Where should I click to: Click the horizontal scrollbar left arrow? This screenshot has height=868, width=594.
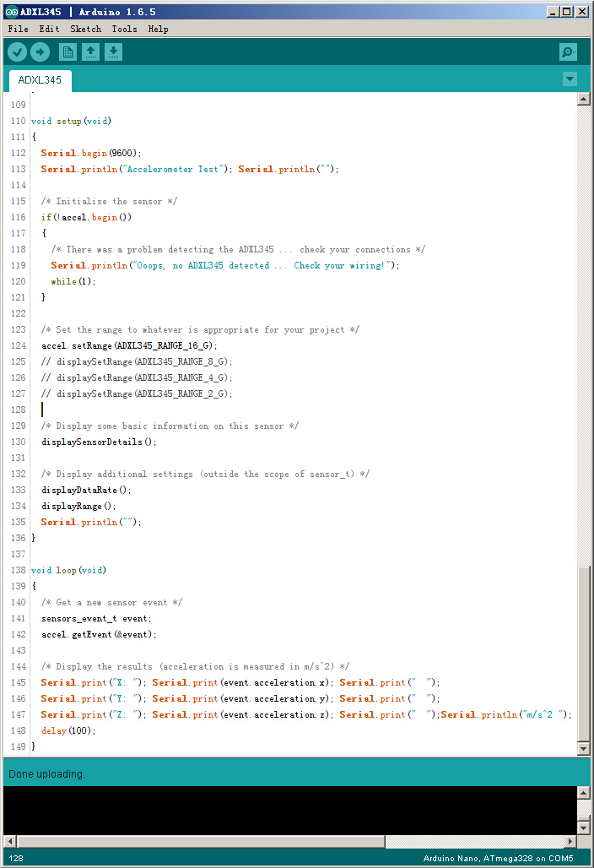point(10,842)
